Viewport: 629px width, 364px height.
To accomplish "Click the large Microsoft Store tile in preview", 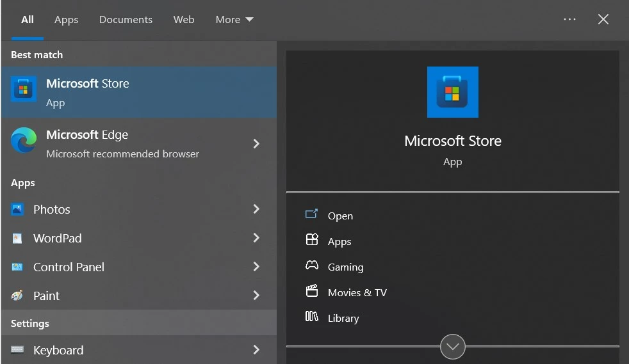I will click(452, 92).
